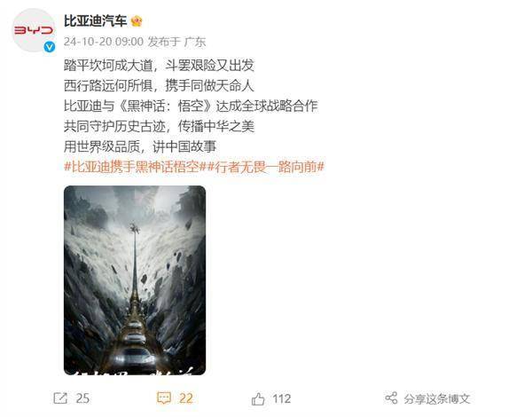Click the first line of post text
The image size is (532, 417).
(x=159, y=65)
